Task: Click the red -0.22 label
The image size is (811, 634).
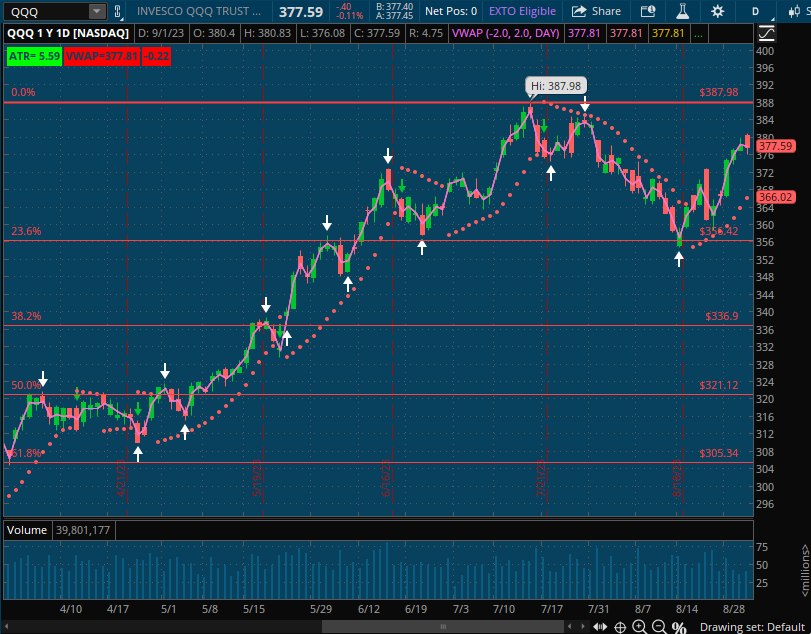Action: (x=156, y=56)
